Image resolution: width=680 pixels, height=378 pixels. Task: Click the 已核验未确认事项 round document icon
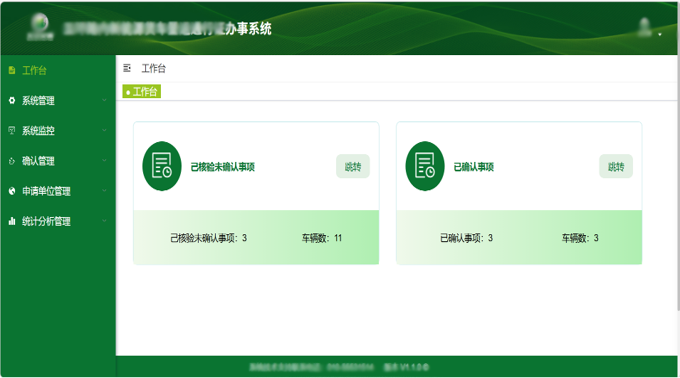tap(162, 166)
